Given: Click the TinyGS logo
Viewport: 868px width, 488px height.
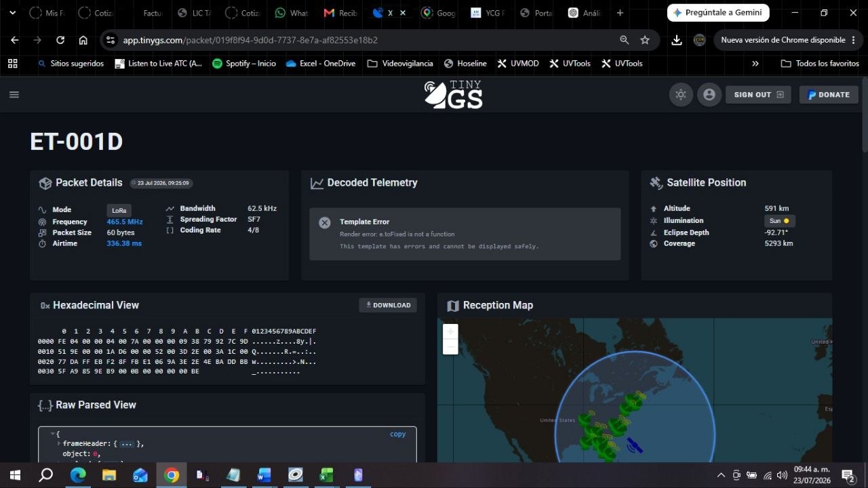Looking at the screenshot, I should 453,95.
